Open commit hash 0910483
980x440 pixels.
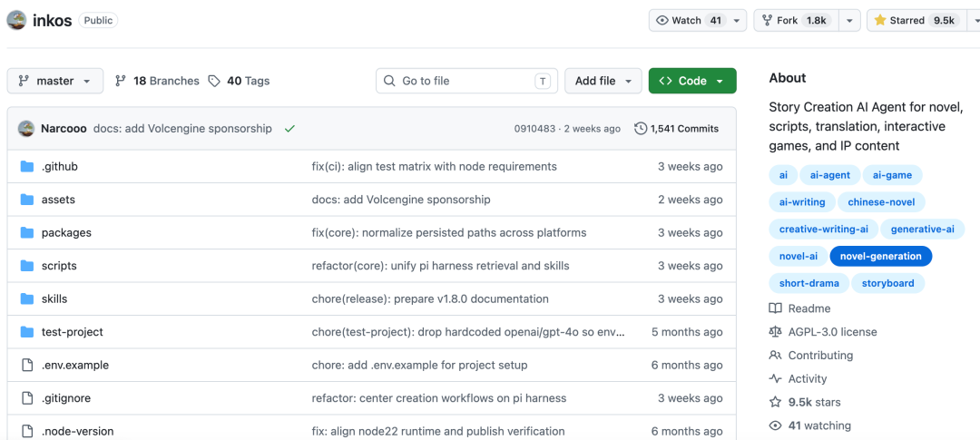534,129
